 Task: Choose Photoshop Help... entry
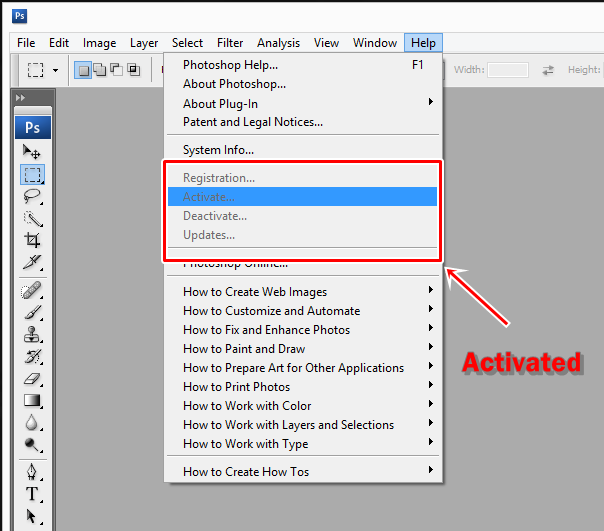pos(303,65)
